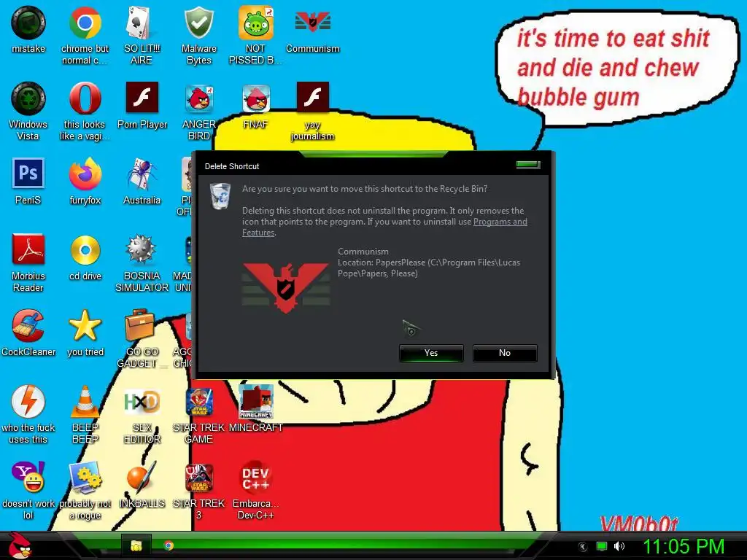
Task: Select the Communism desktop shortcut icon
Action: [x=312, y=22]
